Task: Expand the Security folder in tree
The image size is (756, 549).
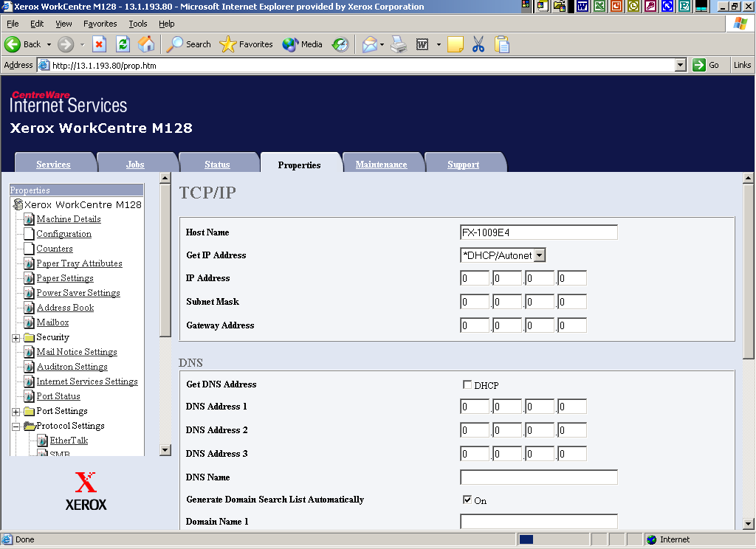Action: point(16,339)
